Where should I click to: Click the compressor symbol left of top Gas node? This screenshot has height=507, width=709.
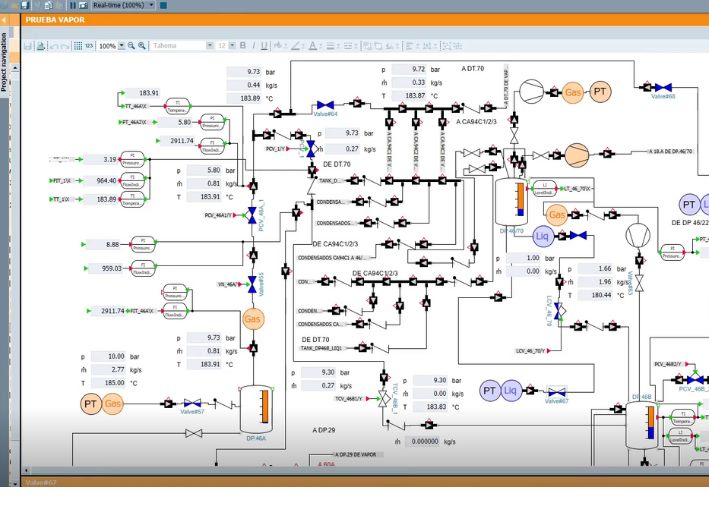point(531,91)
